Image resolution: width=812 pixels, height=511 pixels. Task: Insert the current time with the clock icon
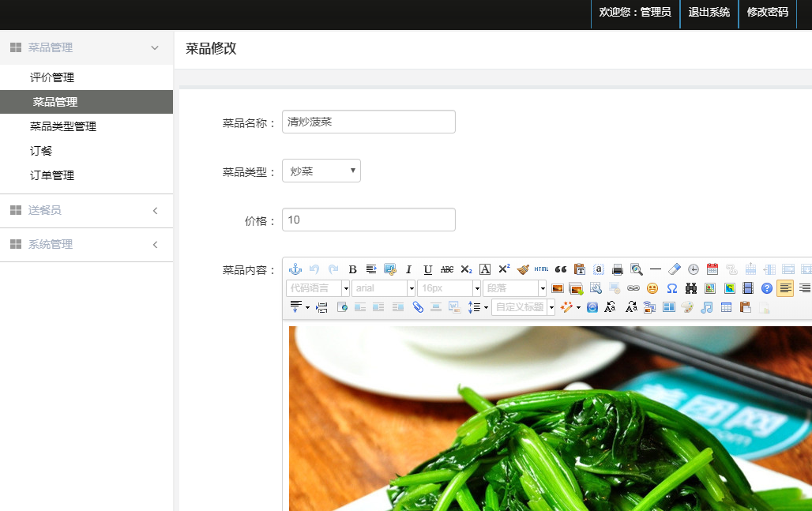click(x=694, y=269)
